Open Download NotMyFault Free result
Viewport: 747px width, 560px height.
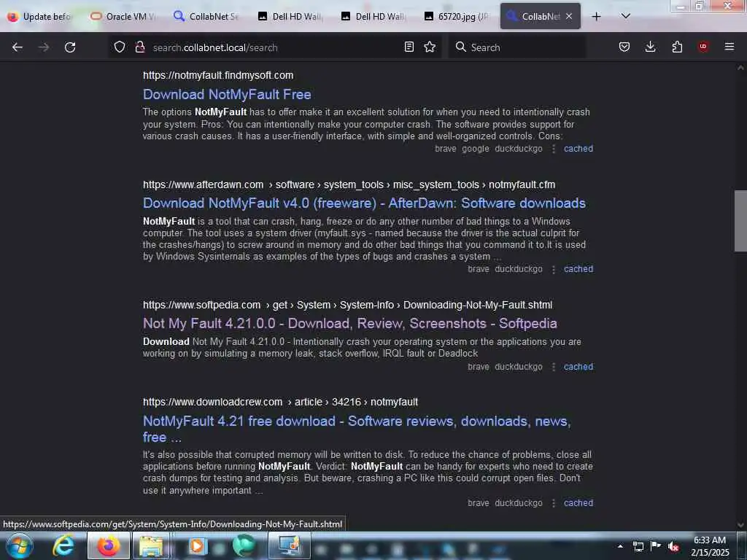227,94
